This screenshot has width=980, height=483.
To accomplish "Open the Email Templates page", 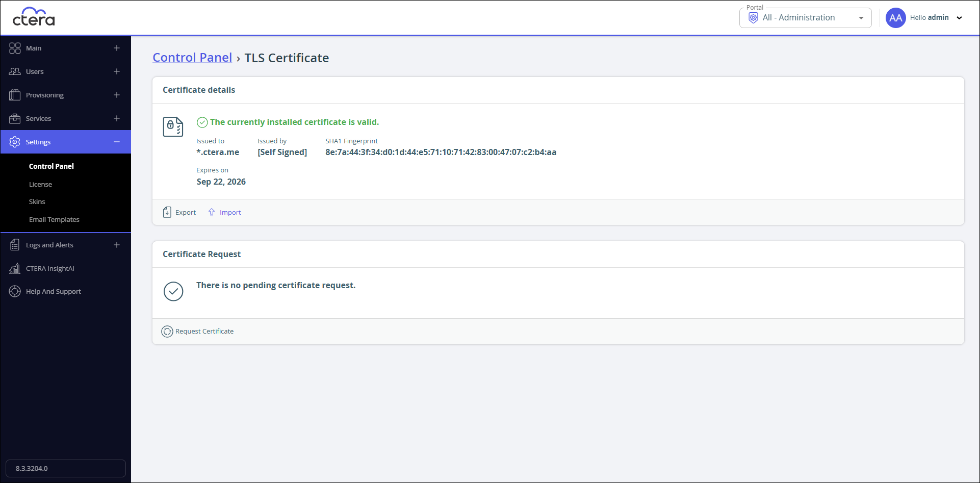I will tap(54, 219).
